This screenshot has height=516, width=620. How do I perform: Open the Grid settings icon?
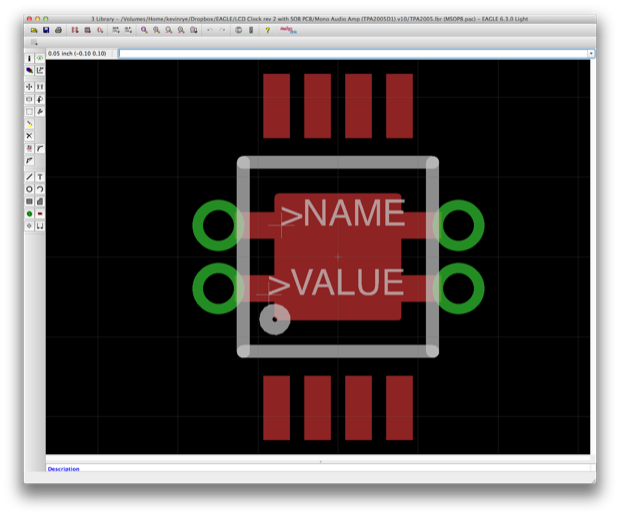(x=34, y=42)
